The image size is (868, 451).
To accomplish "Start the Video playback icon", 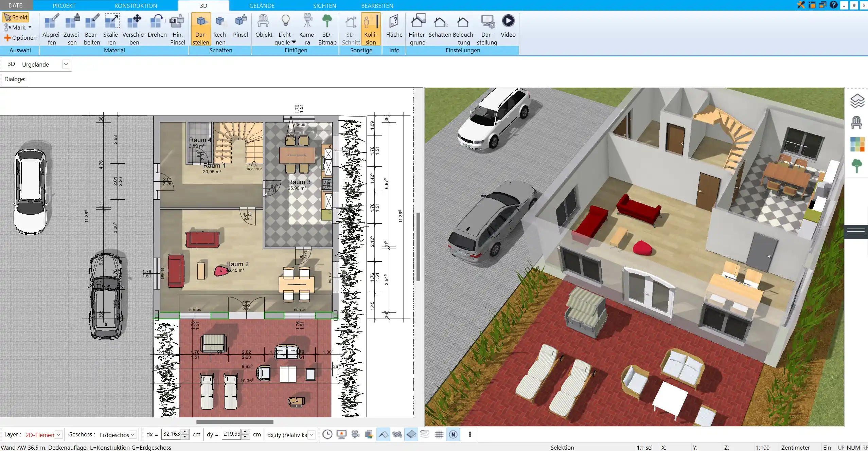I will coord(508,26).
